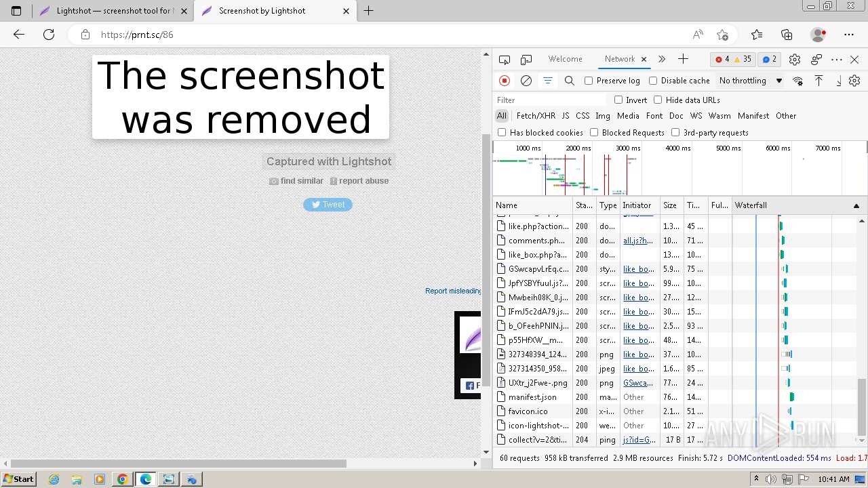Image resolution: width=868 pixels, height=488 pixels.
Task: Stop recording network log
Action: click(x=505, y=81)
